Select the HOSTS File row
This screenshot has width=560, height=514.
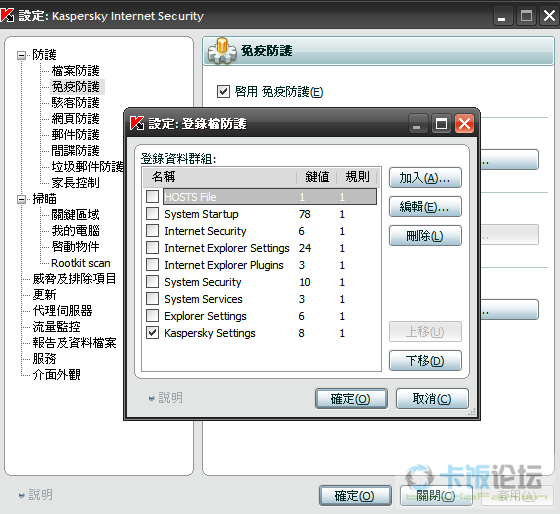tap(270, 196)
